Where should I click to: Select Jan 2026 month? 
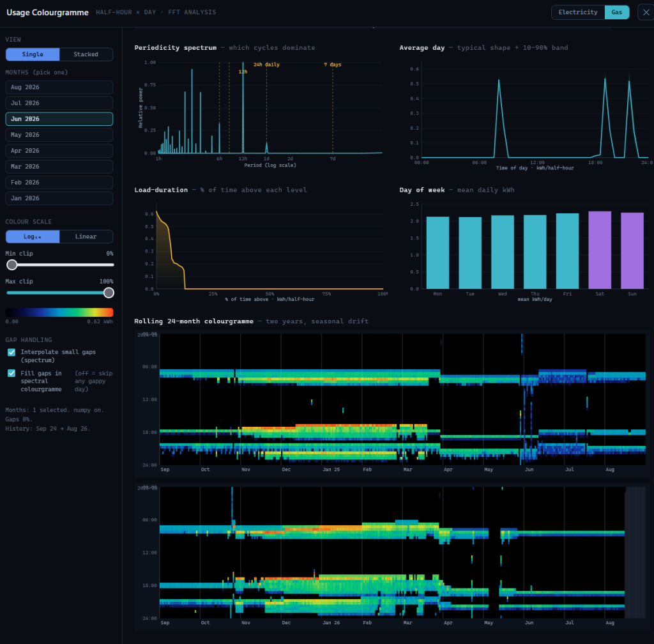tap(59, 198)
